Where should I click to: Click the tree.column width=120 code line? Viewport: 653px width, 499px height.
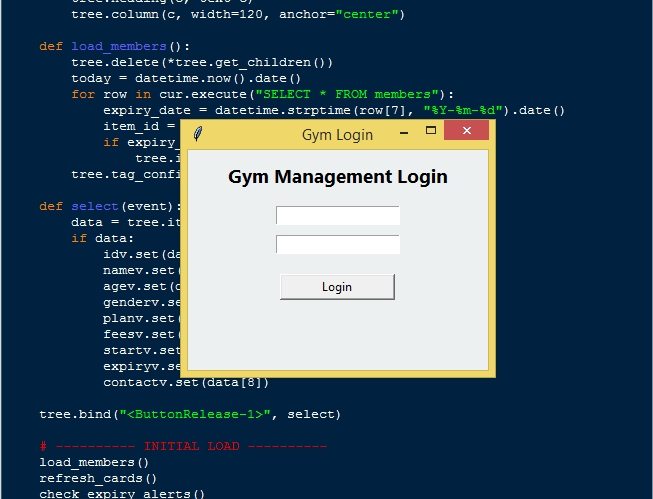[238, 14]
